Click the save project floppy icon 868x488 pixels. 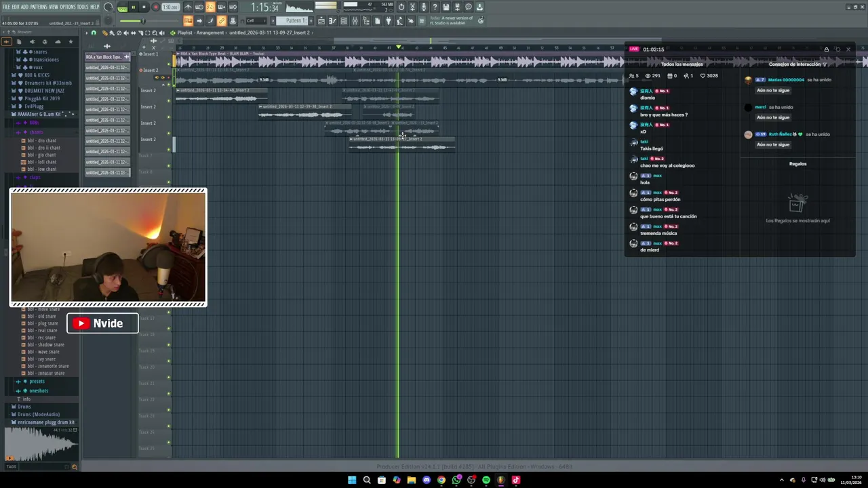pos(446,7)
